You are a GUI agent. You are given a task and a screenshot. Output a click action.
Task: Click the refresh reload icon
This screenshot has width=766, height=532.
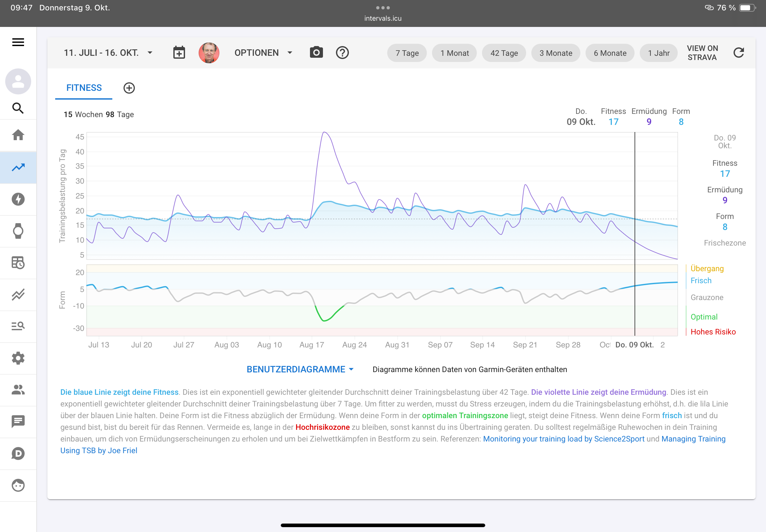(x=739, y=53)
